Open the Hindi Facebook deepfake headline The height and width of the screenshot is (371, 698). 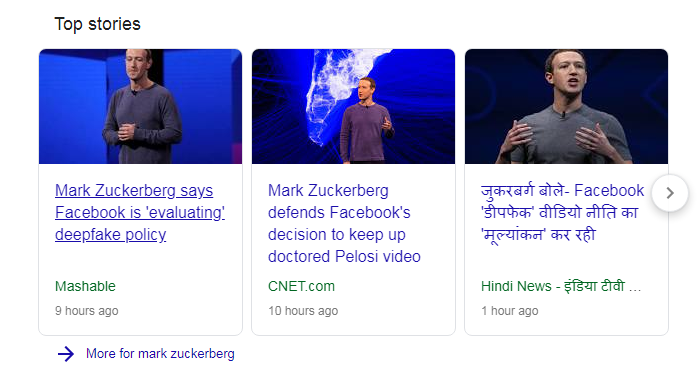(562, 212)
